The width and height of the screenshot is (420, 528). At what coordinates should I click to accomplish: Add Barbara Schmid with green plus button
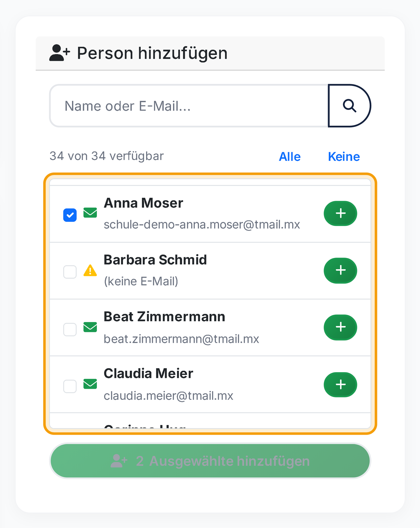[x=340, y=270]
